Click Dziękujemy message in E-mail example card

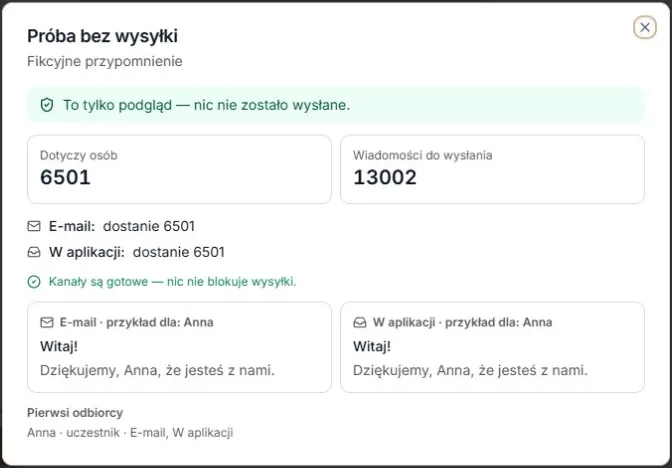[x=157, y=370]
